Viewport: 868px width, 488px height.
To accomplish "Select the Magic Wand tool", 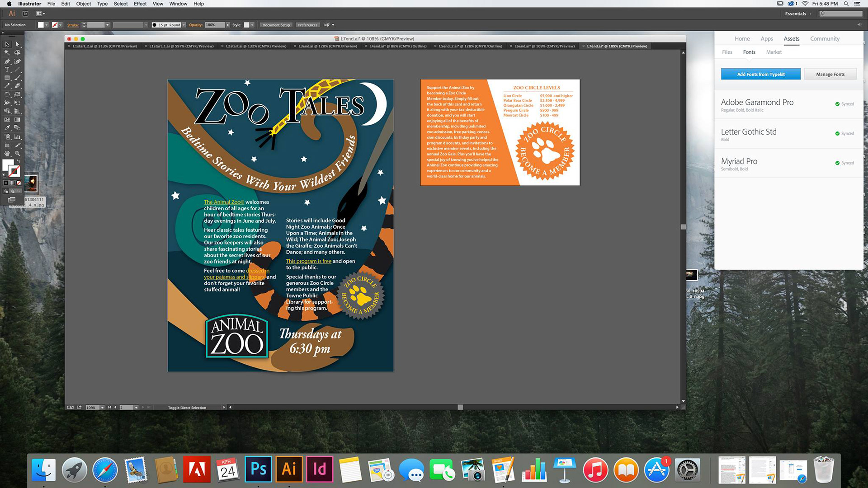I will click(x=7, y=52).
